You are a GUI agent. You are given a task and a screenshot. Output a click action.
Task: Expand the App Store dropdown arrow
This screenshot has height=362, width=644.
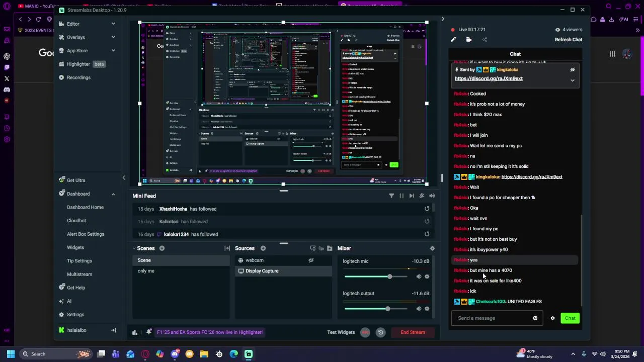(x=113, y=51)
